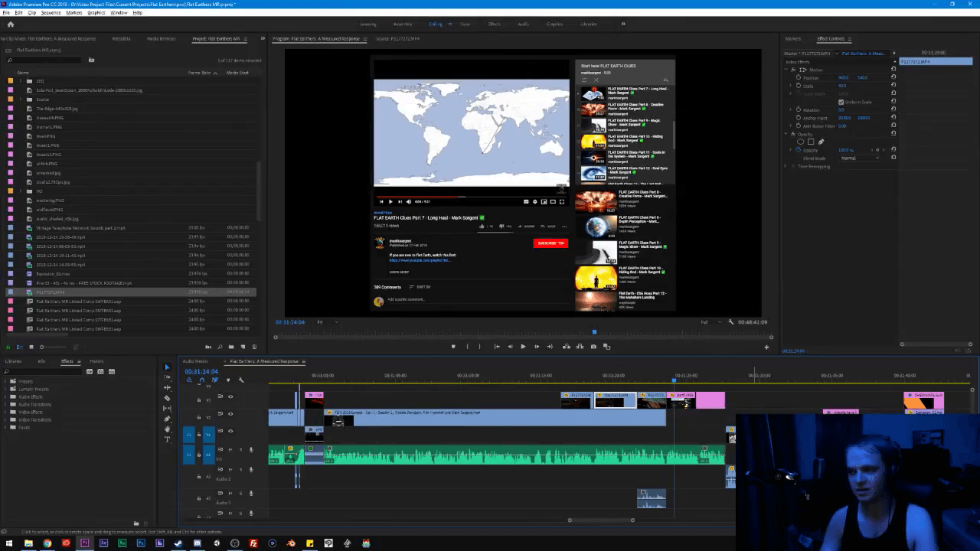Toggle V2 track output eye
The height and width of the screenshot is (551, 980).
coord(230,414)
